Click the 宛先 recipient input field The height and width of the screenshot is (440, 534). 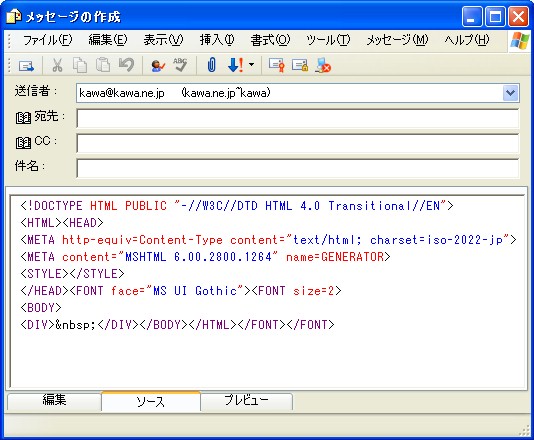[298, 118]
